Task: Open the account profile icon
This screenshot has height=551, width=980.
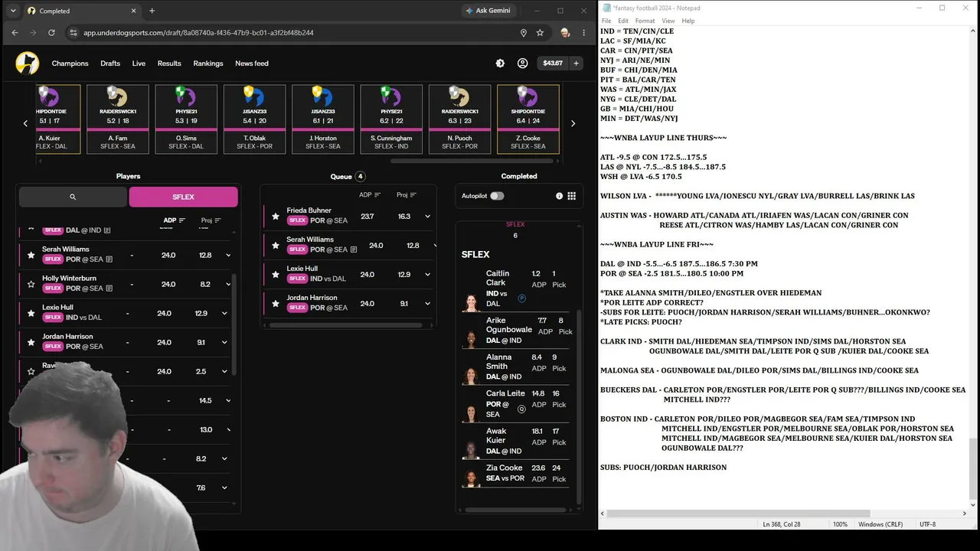Action: point(522,64)
